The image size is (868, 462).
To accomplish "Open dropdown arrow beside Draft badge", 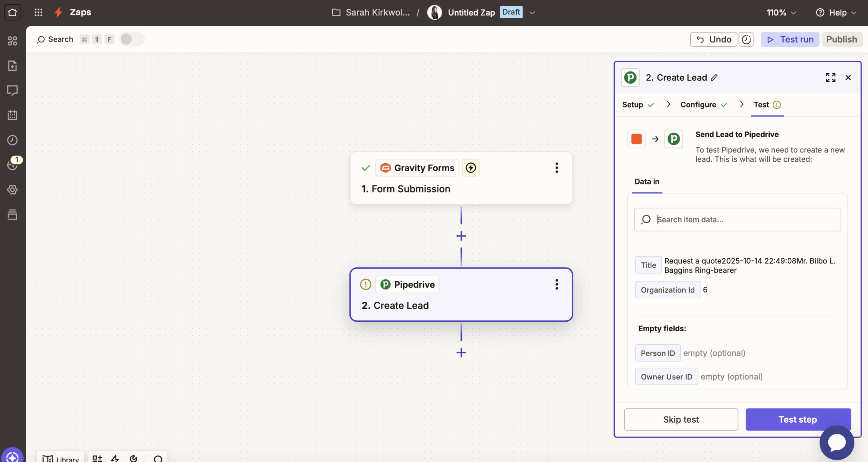I will (532, 13).
